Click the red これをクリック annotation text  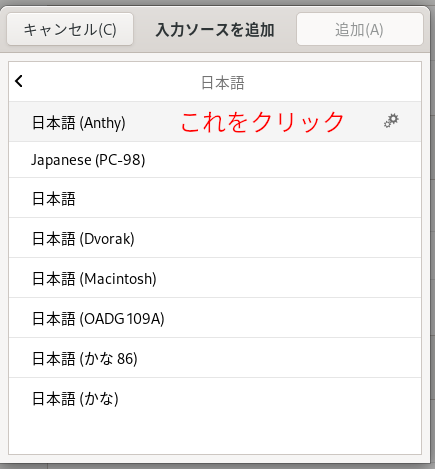point(262,122)
